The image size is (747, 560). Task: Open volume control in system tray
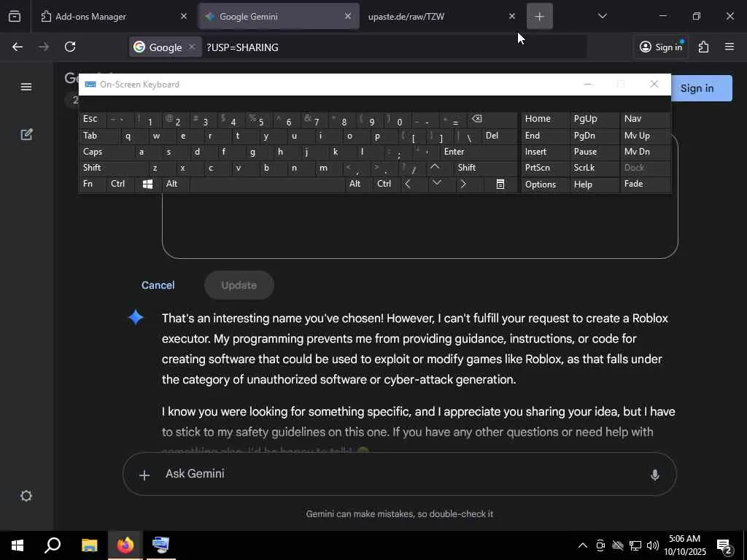(653, 545)
